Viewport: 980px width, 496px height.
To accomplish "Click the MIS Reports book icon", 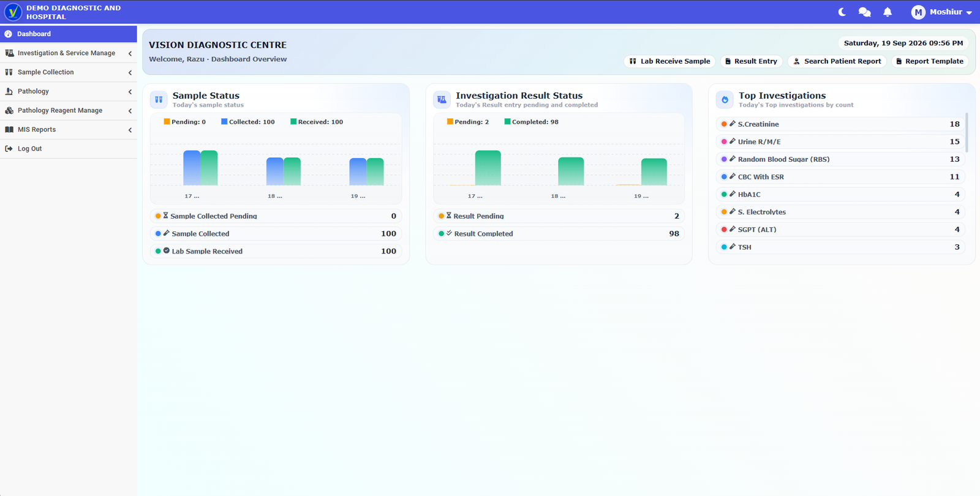I will 9,130.
